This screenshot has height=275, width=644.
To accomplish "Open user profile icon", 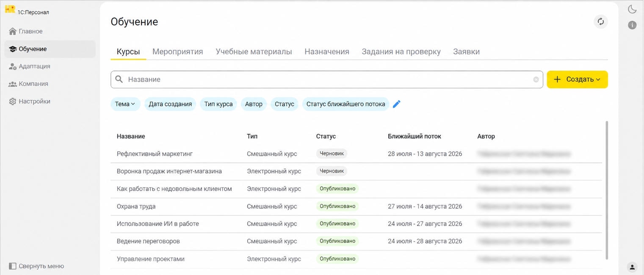I will point(632,267).
